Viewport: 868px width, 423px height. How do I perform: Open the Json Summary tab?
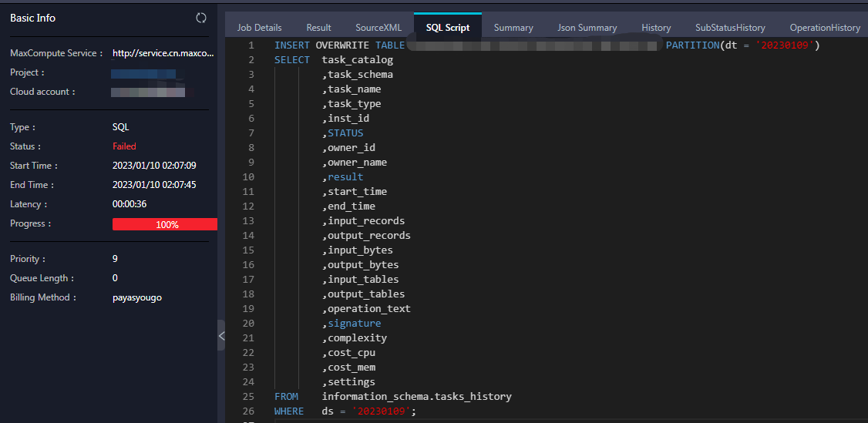[587, 28]
